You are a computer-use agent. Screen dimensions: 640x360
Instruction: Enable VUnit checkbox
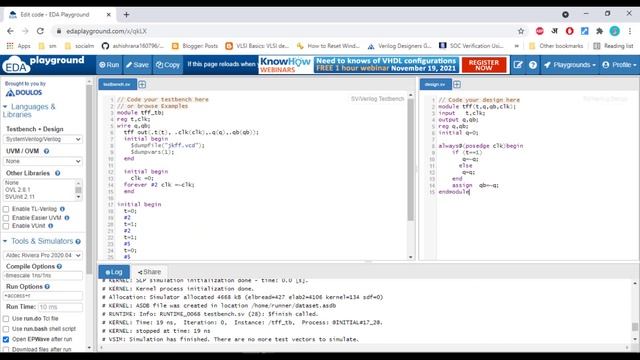click(6, 226)
